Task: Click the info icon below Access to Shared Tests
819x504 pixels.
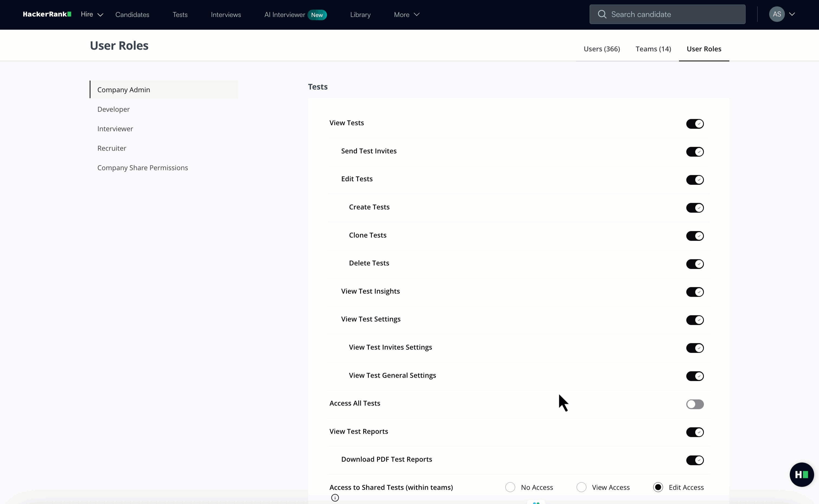Action: point(335,498)
